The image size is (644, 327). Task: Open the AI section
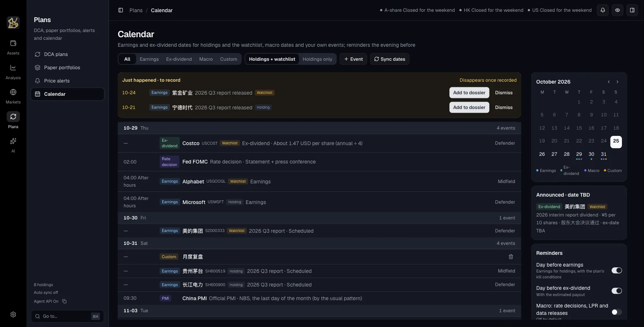point(13,145)
